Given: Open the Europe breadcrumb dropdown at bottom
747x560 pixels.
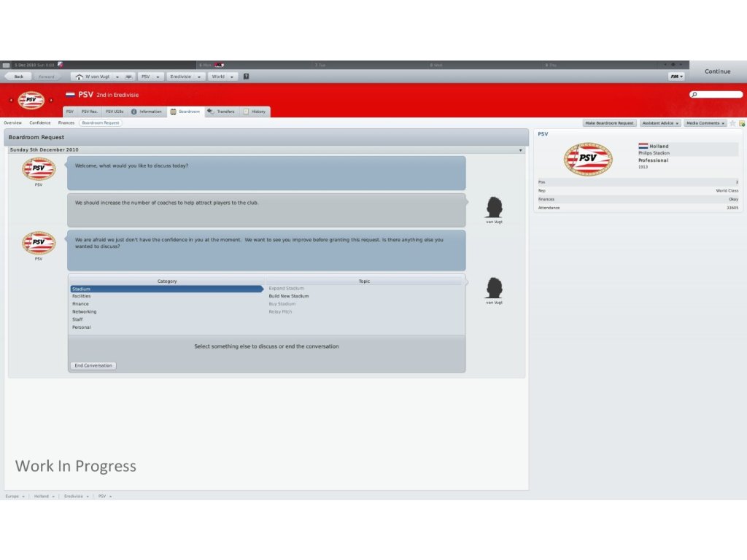Looking at the screenshot, I should (15, 496).
